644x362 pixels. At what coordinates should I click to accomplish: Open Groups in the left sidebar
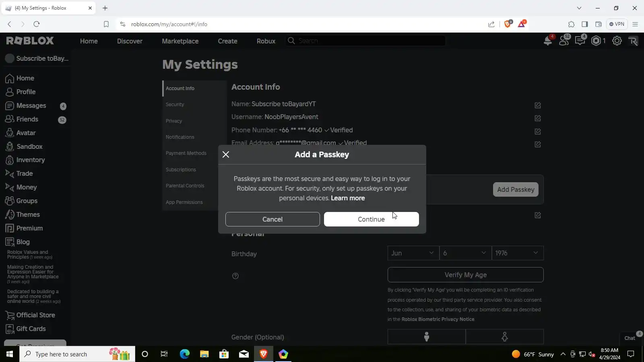point(27,201)
